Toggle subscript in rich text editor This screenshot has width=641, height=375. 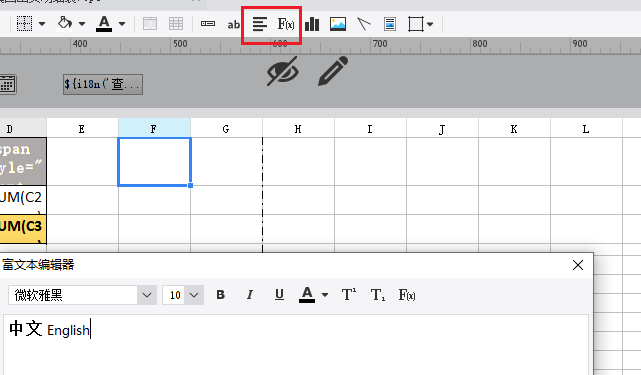pyautogui.click(x=378, y=294)
